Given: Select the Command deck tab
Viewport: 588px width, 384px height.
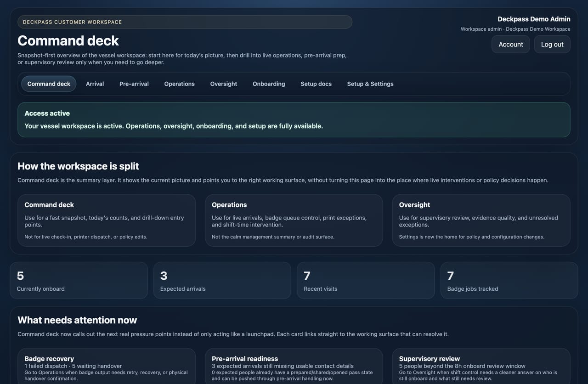Looking at the screenshot, I should click(49, 84).
